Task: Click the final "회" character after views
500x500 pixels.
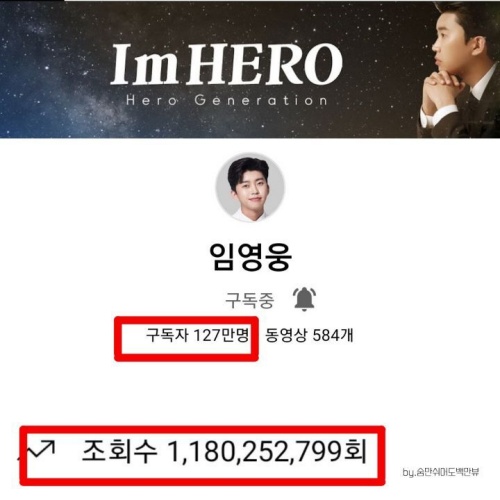Action: click(x=355, y=451)
